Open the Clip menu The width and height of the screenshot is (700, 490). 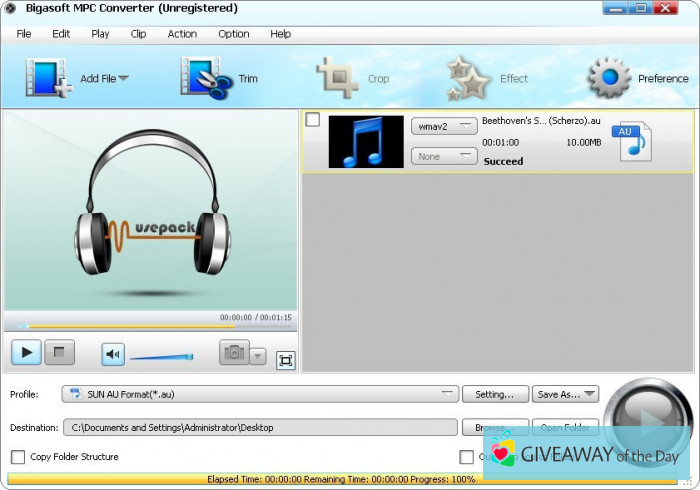(138, 33)
